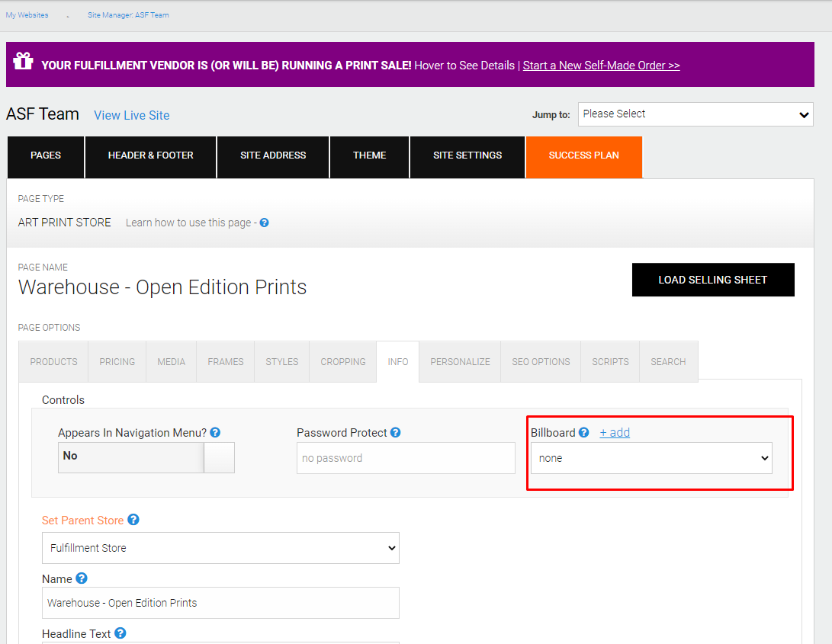Click the ART PRINT STORE page type text
Viewport: 832px width, 644px height.
click(65, 223)
